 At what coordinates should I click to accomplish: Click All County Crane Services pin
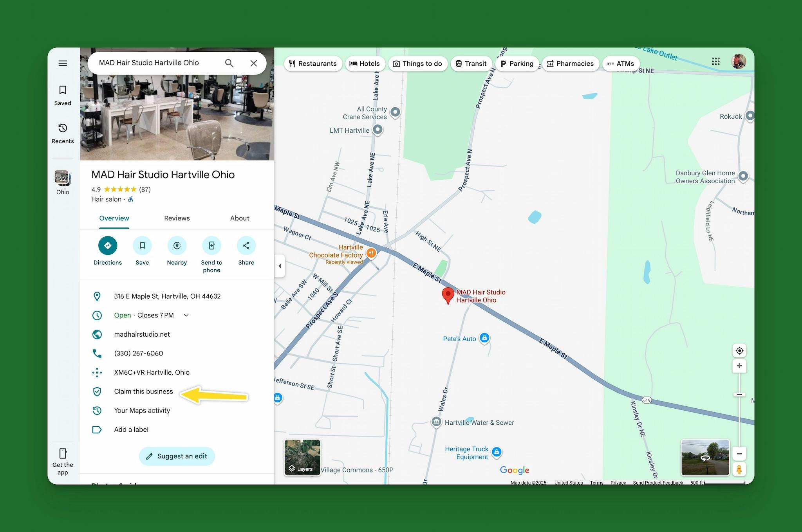click(x=396, y=112)
